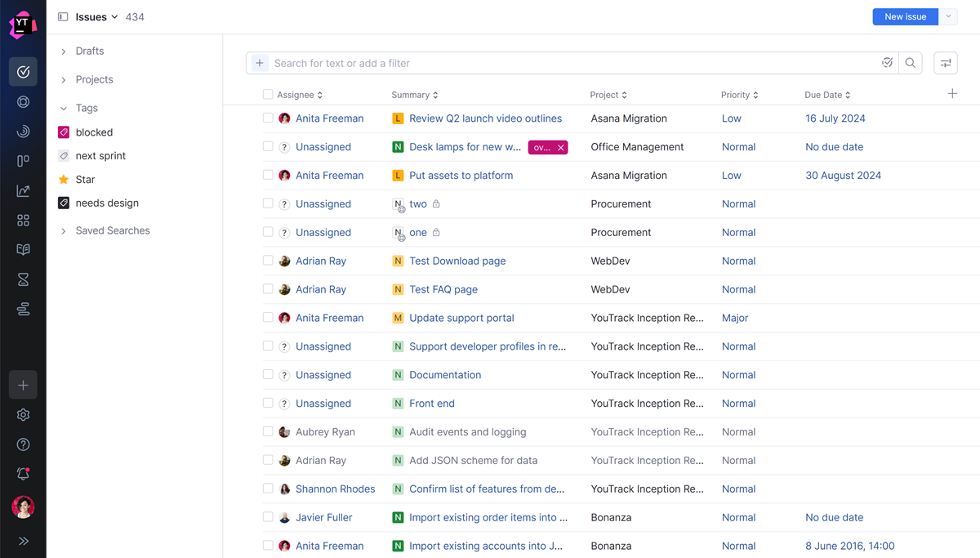This screenshot has width=980, height=558.
Task: Open the Issues view from the left sidebar
Action: click(23, 71)
